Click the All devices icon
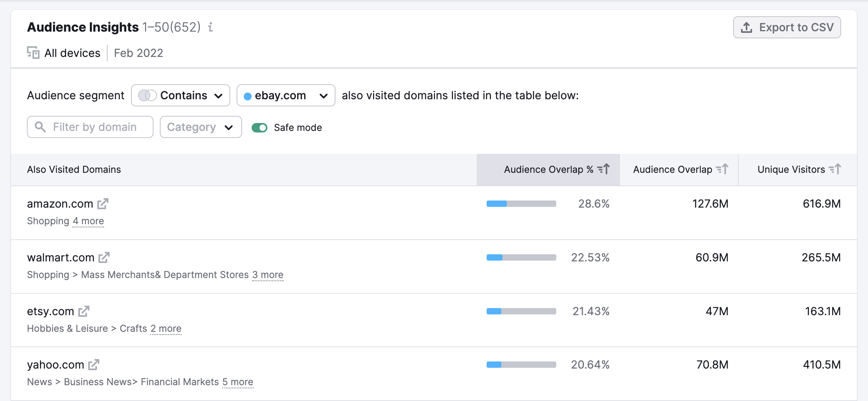 click(33, 53)
